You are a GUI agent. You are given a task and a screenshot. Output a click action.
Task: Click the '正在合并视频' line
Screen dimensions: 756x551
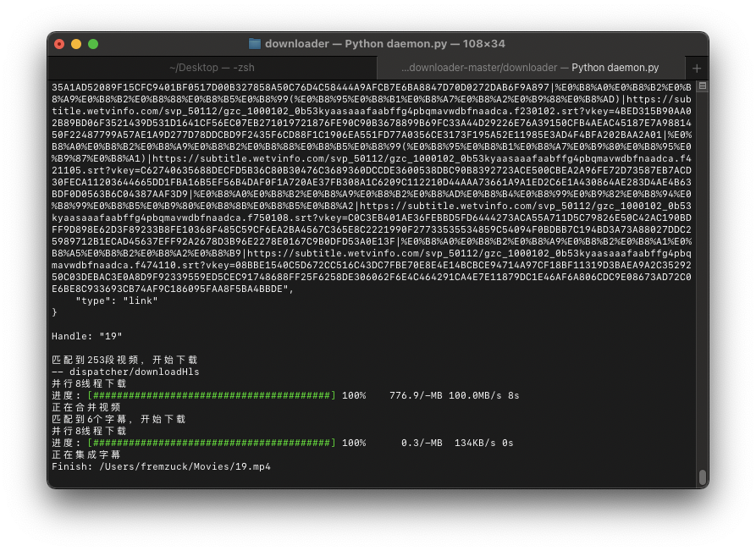tap(86, 407)
